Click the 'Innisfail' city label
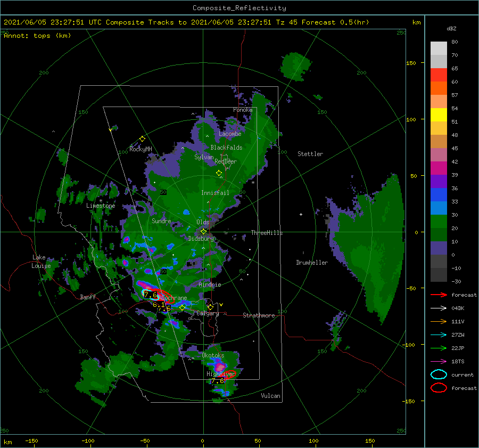 (215, 193)
